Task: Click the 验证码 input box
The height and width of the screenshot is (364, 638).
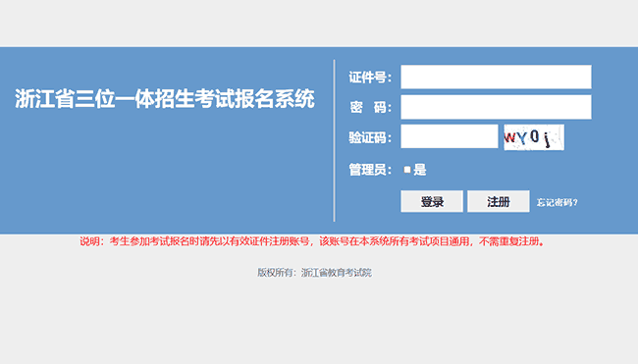Action: click(x=450, y=136)
